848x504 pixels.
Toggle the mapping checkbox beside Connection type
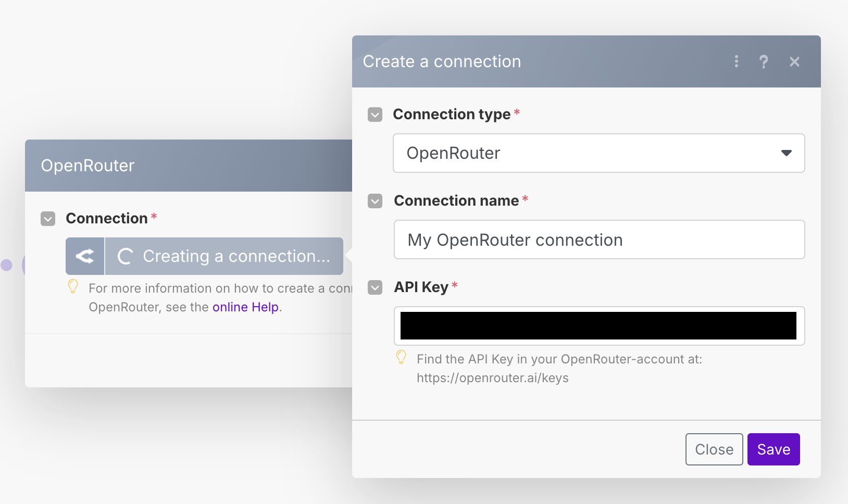click(375, 115)
